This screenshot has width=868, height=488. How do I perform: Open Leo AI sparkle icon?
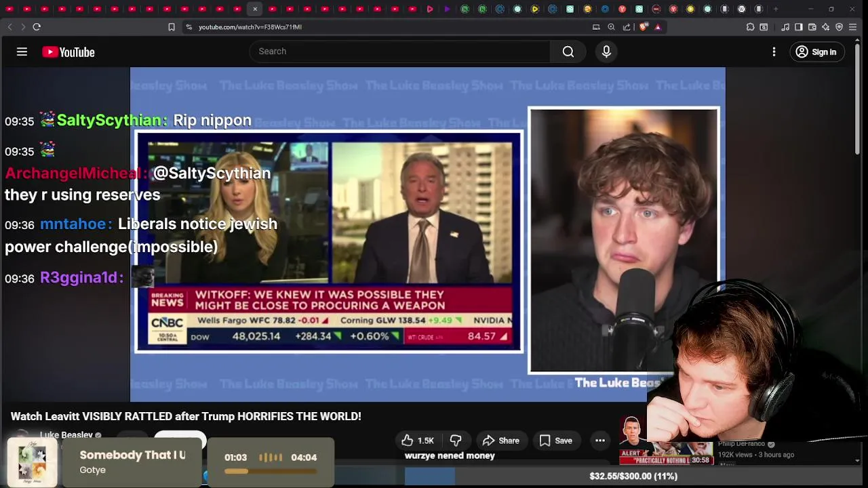coord(825,27)
